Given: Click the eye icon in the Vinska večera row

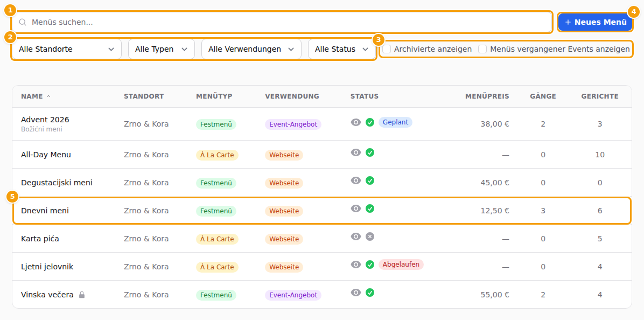Looking at the screenshot, I should pos(356,292).
